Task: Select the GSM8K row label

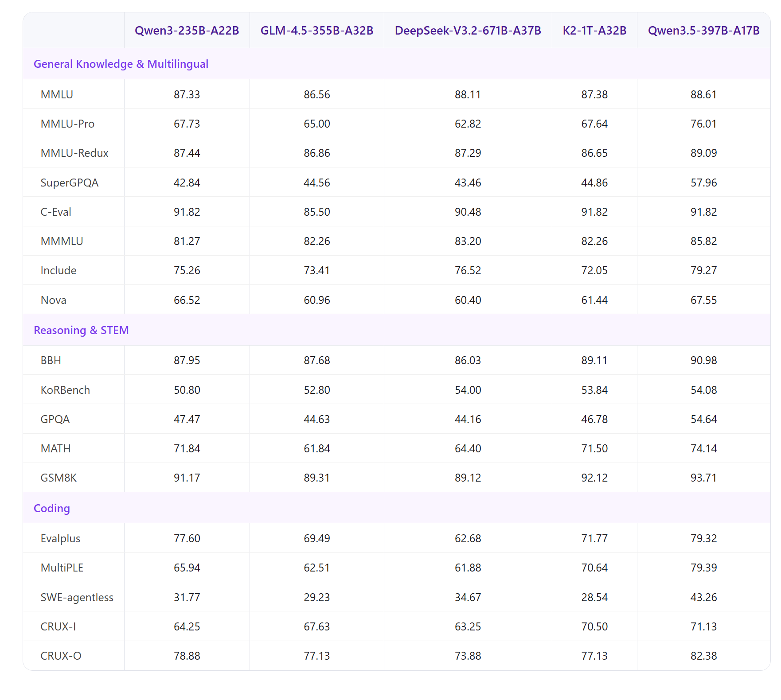Action: coord(59,478)
